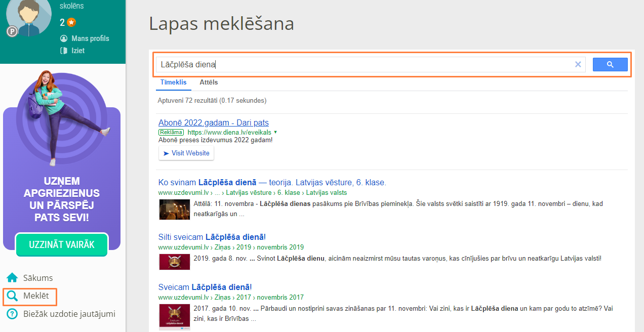644x332 pixels.
Task: Click the question mark FAQ icon
Action: [12, 314]
